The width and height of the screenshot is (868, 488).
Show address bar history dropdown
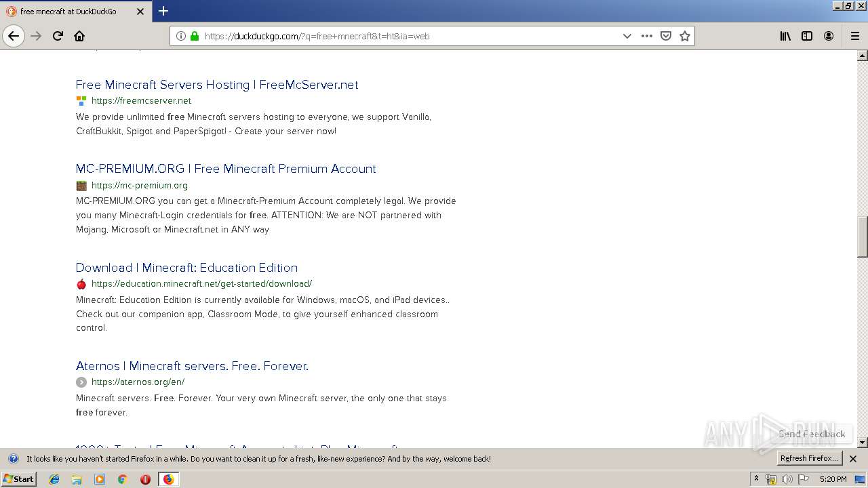tap(627, 36)
